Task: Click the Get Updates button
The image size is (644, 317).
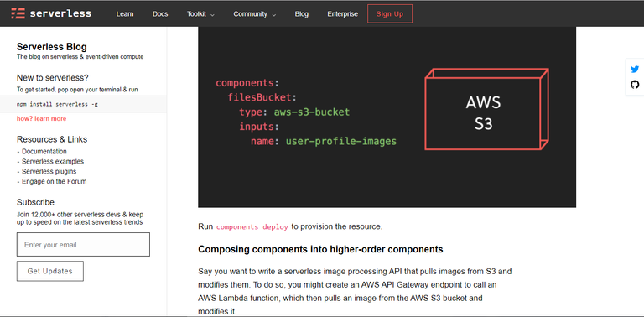Action: 50,271
